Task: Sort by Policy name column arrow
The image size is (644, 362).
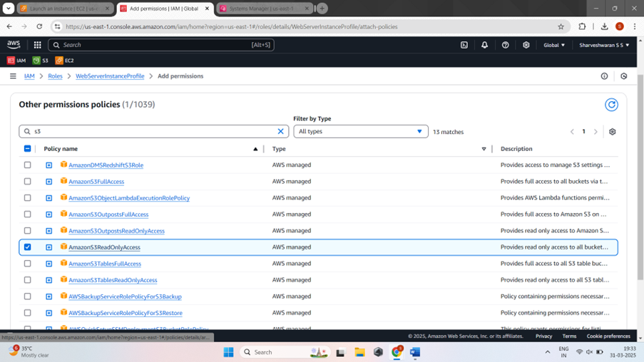Action: (x=255, y=149)
